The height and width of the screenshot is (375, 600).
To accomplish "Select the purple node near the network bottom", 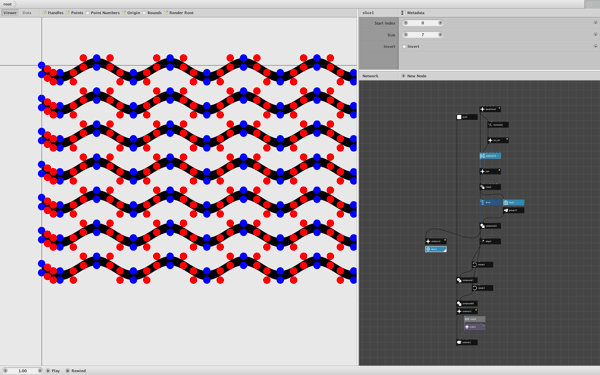I will point(474,327).
